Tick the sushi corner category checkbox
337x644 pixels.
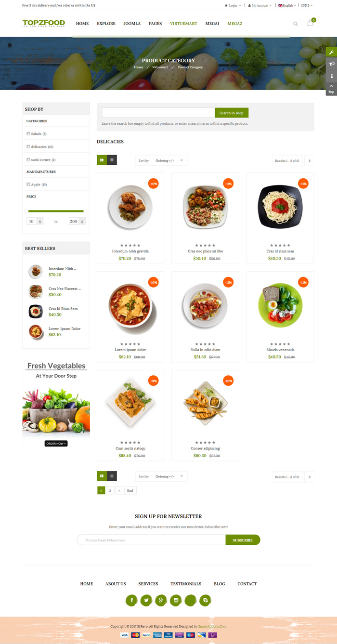click(x=28, y=159)
